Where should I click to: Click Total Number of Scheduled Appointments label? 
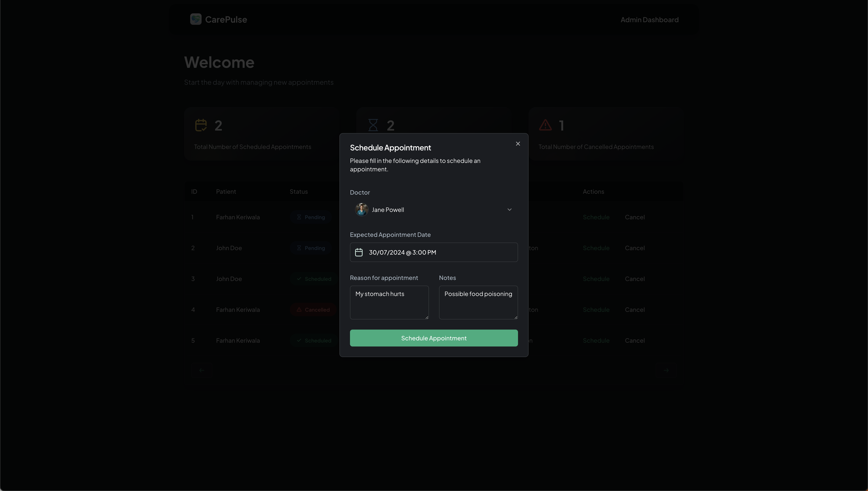pos(252,147)
